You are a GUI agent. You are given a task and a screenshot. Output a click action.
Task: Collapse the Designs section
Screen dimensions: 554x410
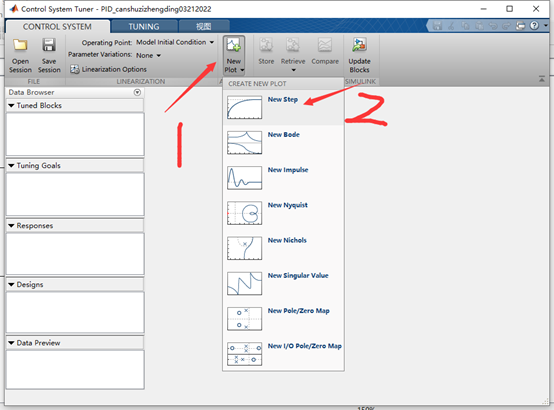11,285
